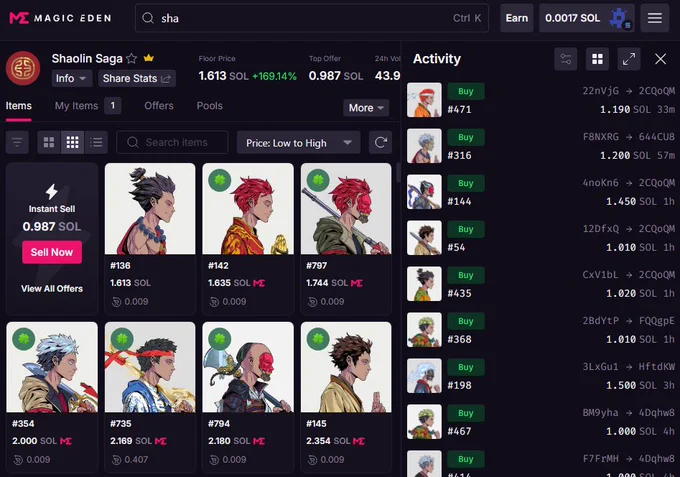Click clover badge on item #797

(x=318, y=180)
